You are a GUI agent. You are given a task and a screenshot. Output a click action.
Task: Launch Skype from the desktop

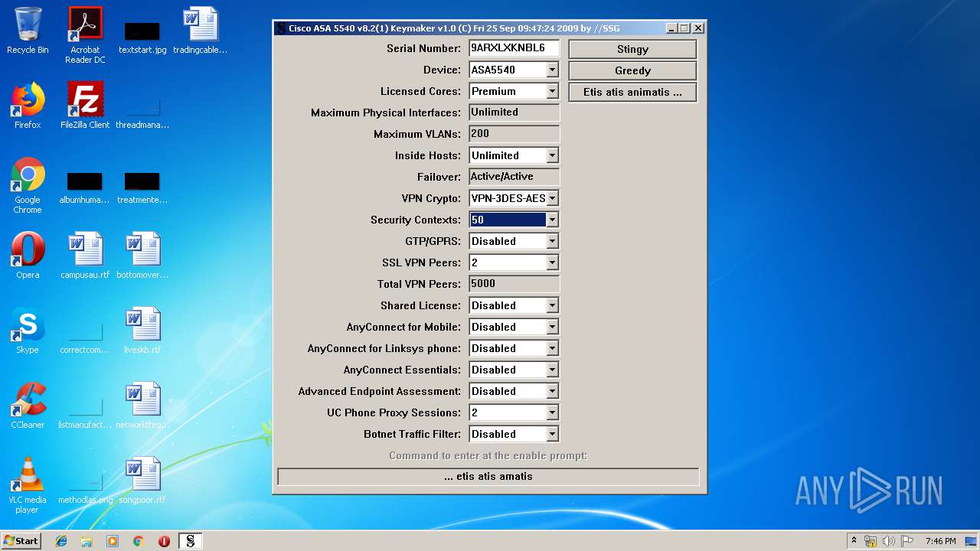click(x=28, y=331)
